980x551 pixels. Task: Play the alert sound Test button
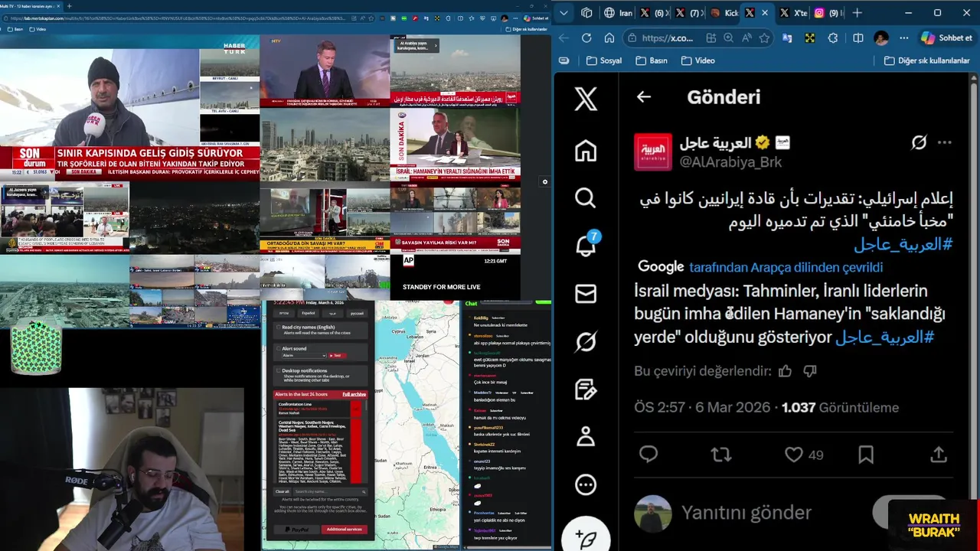(335, 356)
